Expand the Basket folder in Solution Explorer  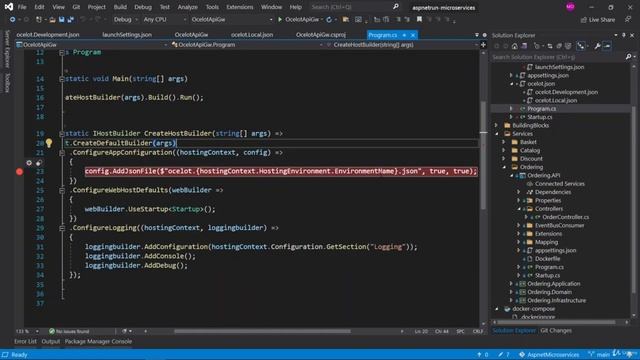coord(504,142)
